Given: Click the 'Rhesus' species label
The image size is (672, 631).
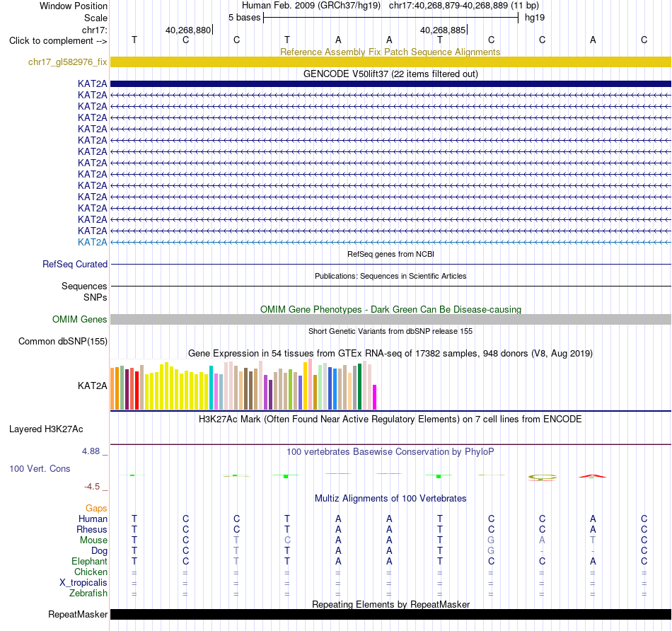Looking at the screenshot, I should (92, 530).
